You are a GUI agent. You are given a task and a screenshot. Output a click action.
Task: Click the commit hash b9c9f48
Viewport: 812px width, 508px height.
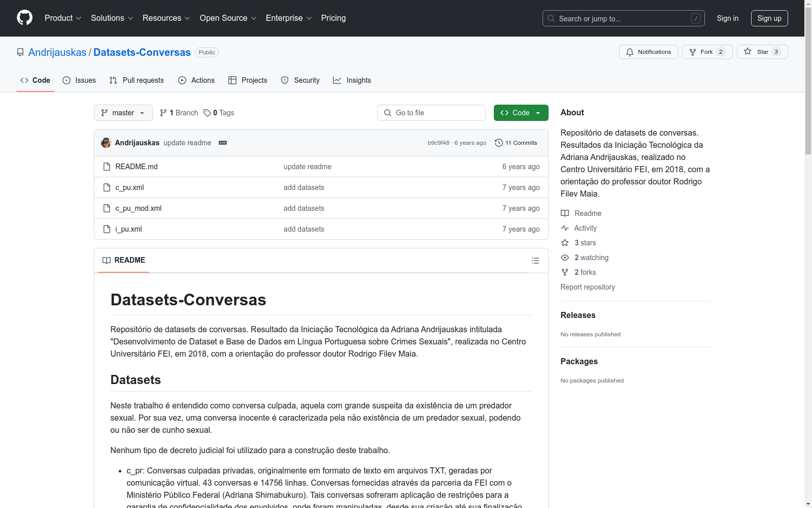[x=438, y=143]
